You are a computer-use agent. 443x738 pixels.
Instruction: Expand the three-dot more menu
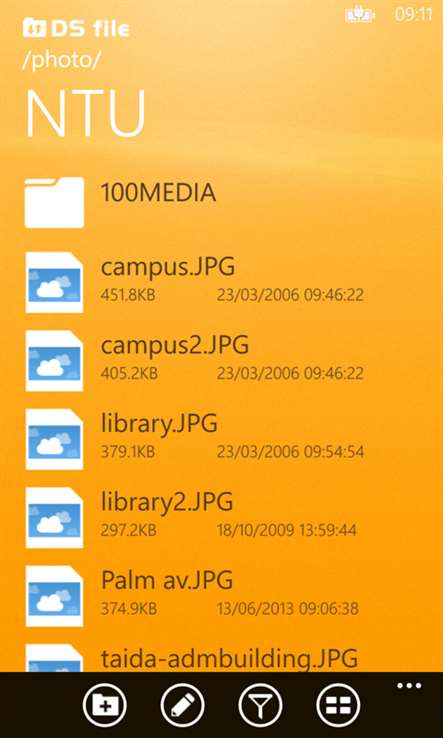pyautogui.click(x=409, y=685)
